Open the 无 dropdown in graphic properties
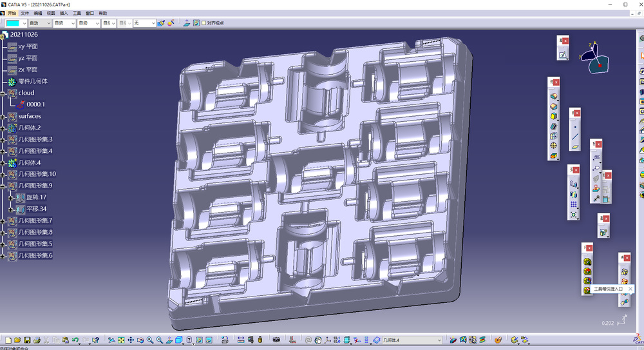This screenshot has height=350, width=644. (144, 23)
